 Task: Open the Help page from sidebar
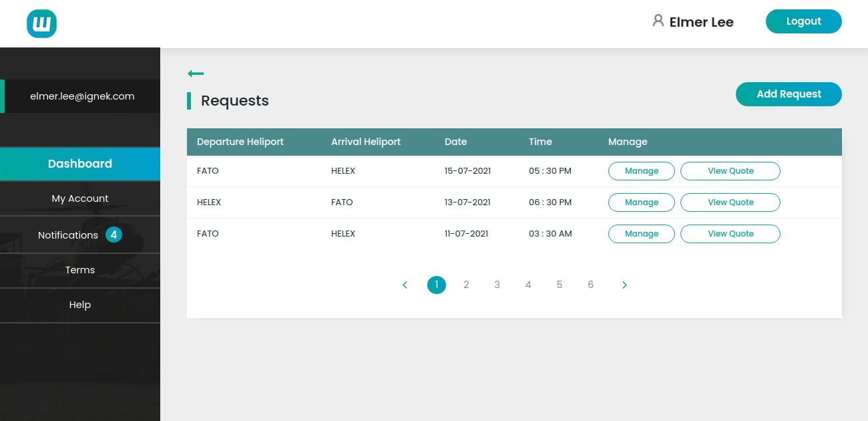pos(79,304)
